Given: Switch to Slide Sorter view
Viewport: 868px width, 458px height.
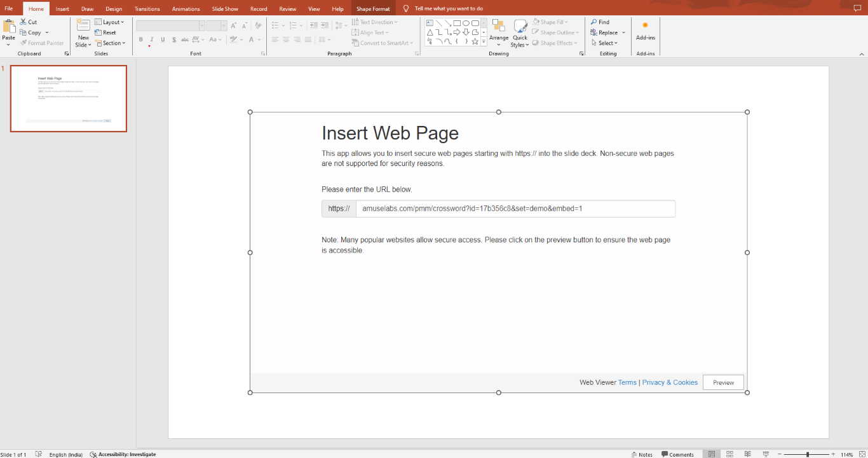Looking at the screenshot, I should click(x=730, y=454).
